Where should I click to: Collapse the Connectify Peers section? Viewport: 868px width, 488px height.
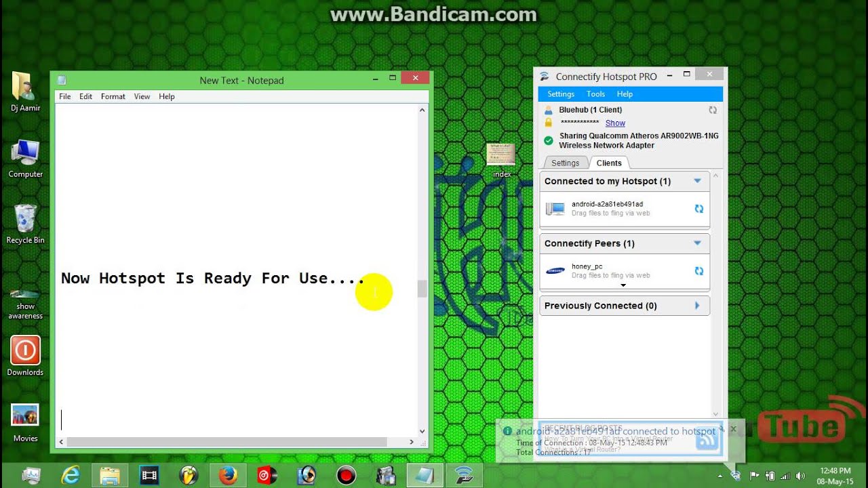(x=697, y=243)
